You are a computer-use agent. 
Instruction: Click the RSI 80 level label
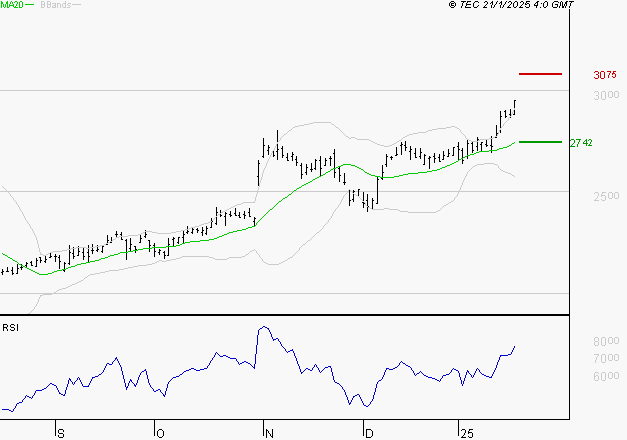[603, 342]
